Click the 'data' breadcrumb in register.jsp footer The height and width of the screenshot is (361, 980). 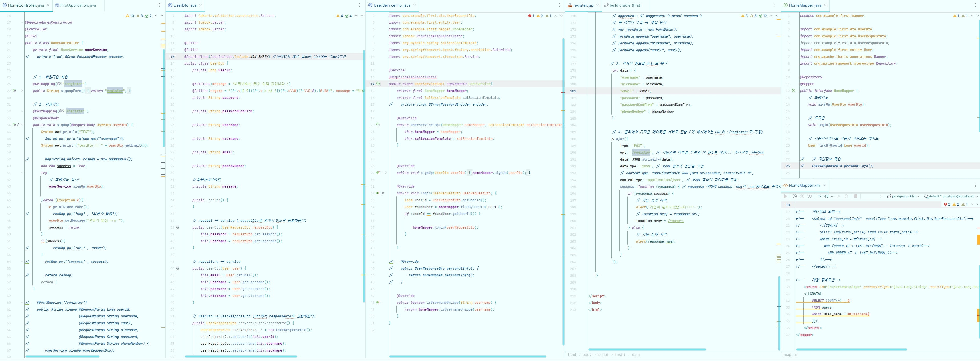(x=636, y=355)
